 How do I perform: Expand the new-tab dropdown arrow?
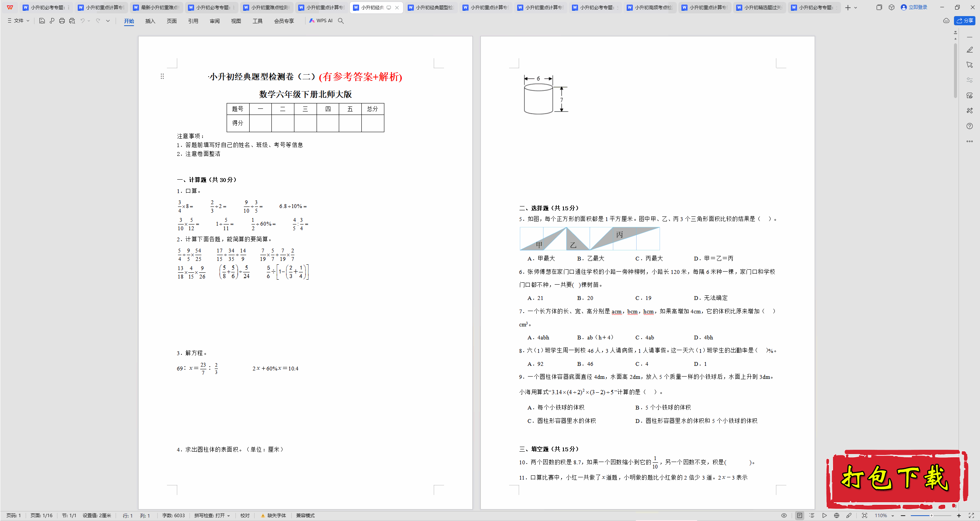pos(856,7)
